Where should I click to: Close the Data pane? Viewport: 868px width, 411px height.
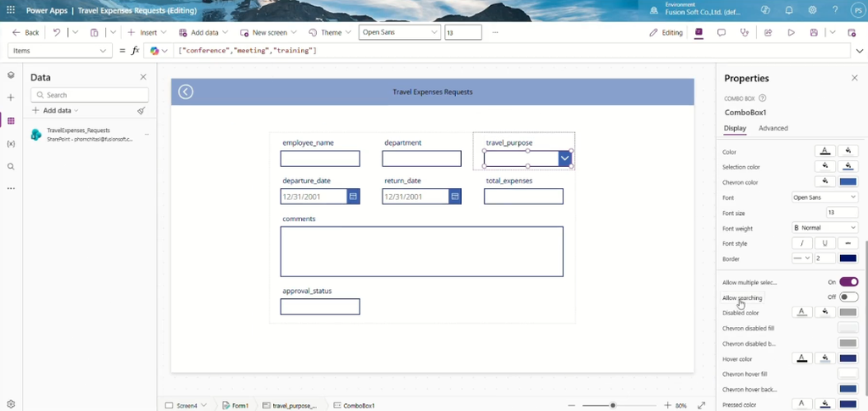143,77
